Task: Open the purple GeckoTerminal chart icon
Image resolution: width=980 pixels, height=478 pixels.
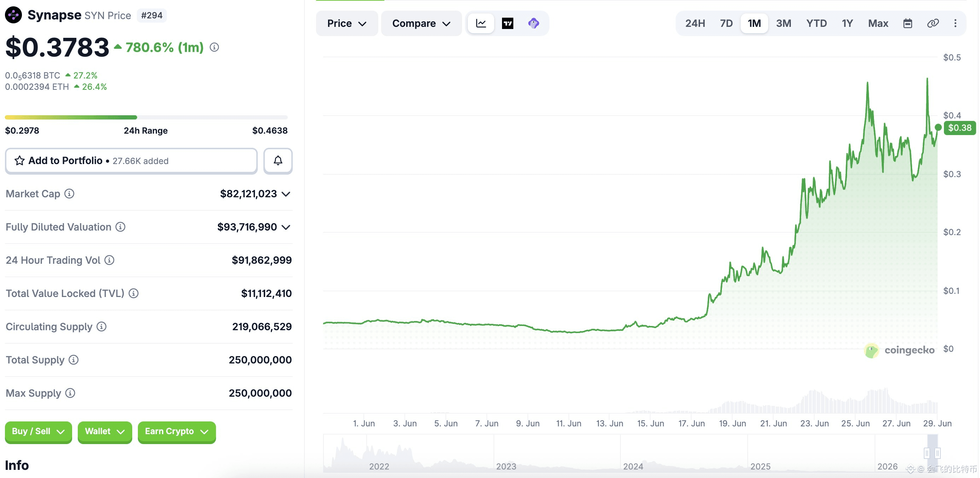Action: (x=533, y=23)
